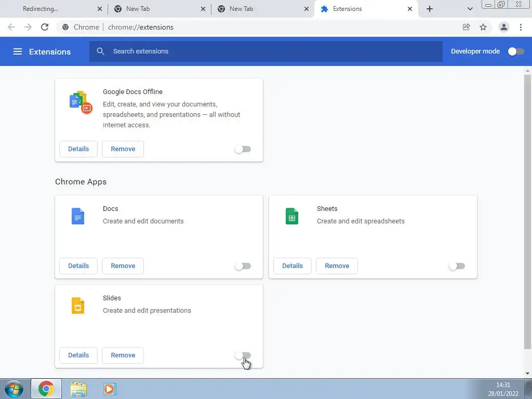Close the second New Tab

[307, 9]
